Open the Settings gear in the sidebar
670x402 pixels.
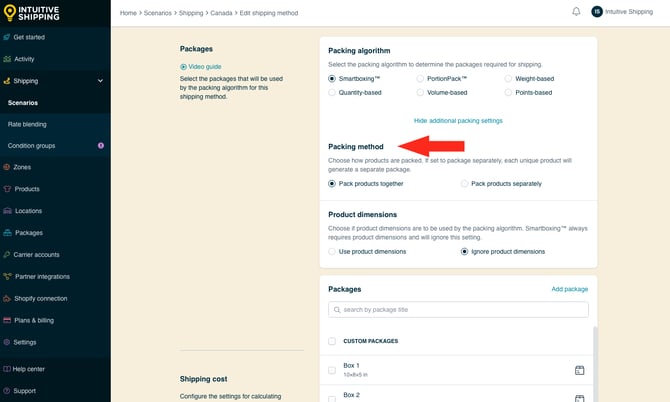point(7,342)
